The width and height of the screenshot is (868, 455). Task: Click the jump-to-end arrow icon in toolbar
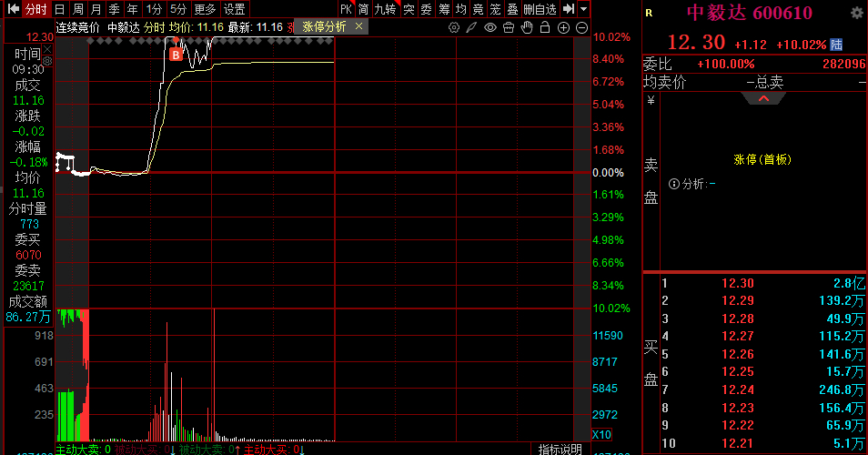569,9
